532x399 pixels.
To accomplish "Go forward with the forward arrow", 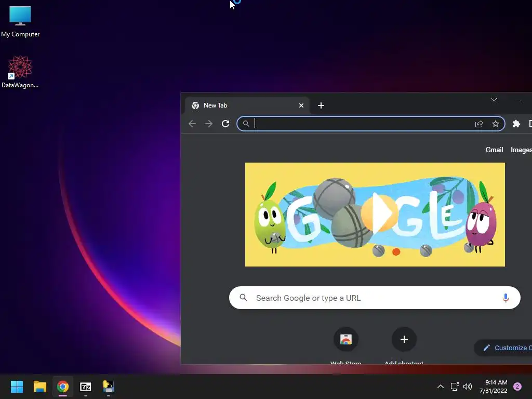I will click(209, 124).
